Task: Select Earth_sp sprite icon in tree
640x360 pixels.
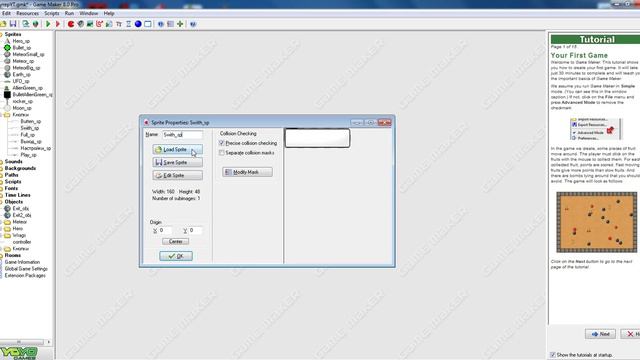Action: [x=7, y=75]
